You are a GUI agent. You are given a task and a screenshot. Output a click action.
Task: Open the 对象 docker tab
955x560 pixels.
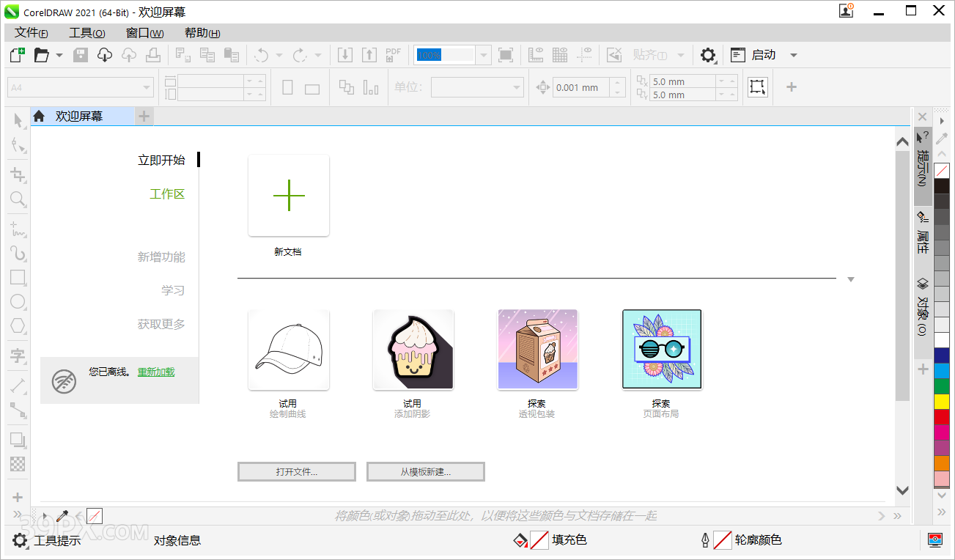[x=922, y=307]
